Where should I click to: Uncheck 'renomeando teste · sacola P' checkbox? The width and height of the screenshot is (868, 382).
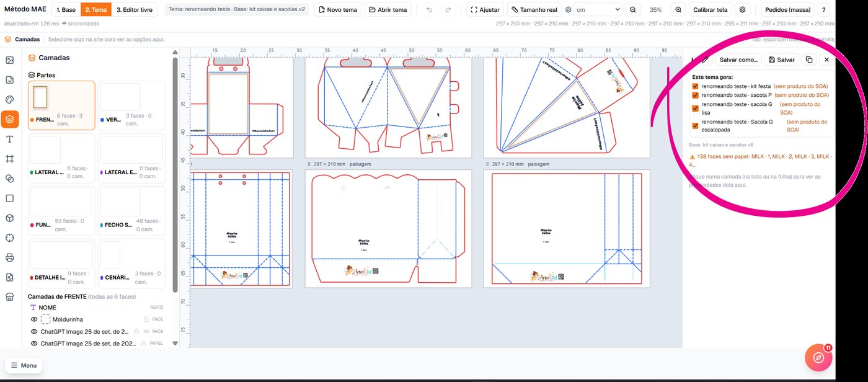696,95
